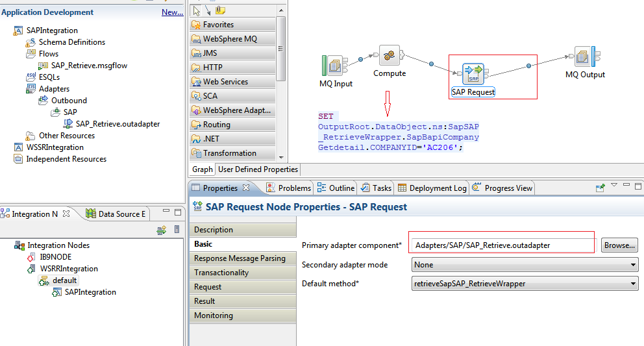Open the WebSphere MQ palette drawer

click(x=232, y=39)
